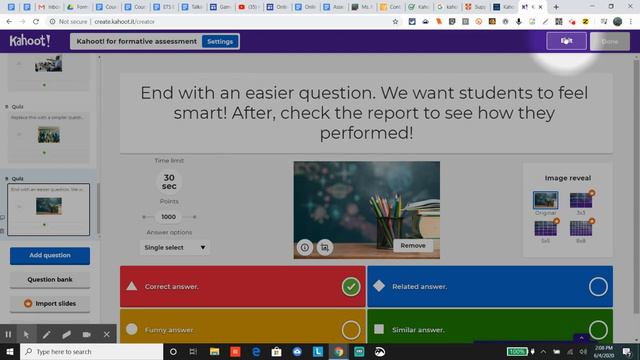Click the crop image icon on the picture
Viewport: 640px width, 360px height.
click(324, 247)
